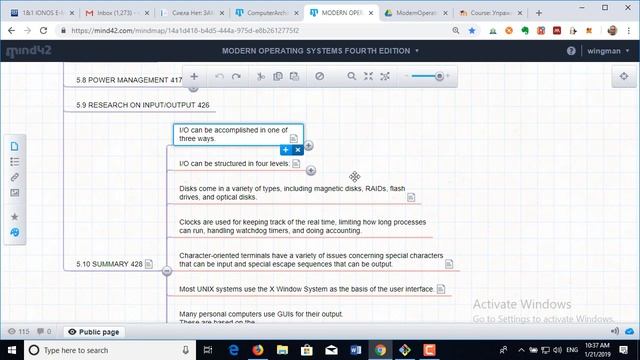Bookmark this page with the star
Viewport: 640px width, 360px height.
point(472,31)
